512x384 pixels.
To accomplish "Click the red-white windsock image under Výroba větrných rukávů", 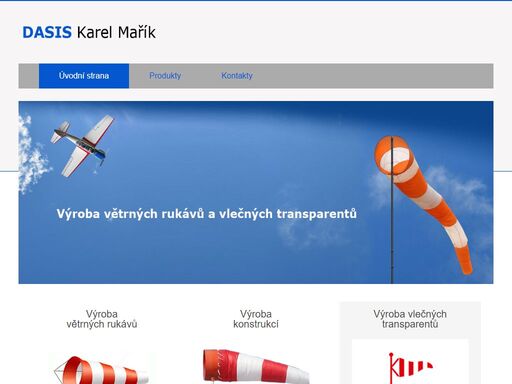I will click(x=102, y=369).
